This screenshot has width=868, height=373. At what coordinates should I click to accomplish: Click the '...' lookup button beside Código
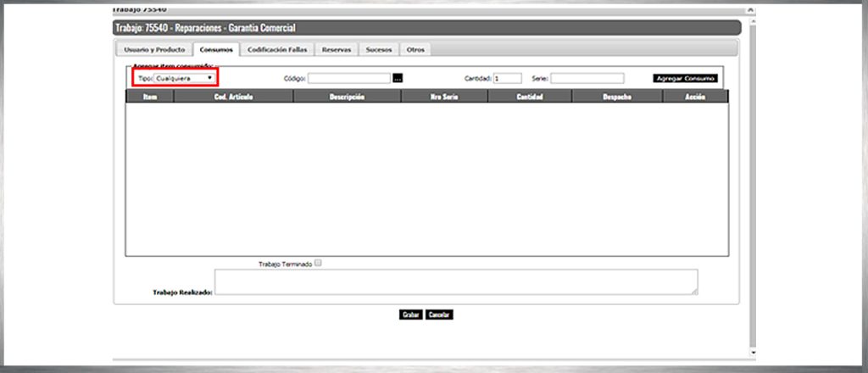point(398,78)
